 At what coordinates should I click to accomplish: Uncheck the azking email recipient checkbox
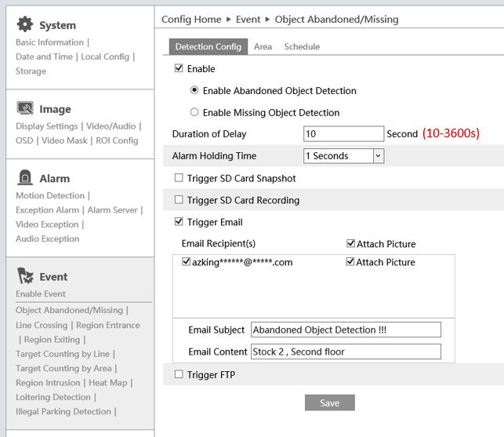coord(186,262)
